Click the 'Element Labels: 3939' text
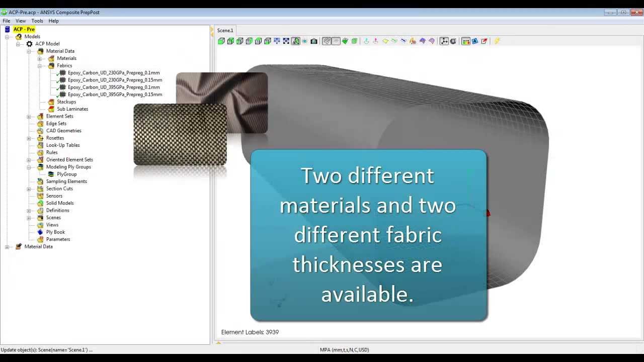This screenshot has width=644, height=362. point(250,332)
